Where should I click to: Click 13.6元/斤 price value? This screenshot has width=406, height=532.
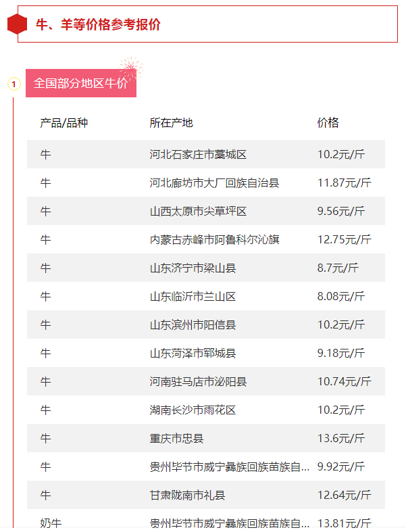[341, 439]
